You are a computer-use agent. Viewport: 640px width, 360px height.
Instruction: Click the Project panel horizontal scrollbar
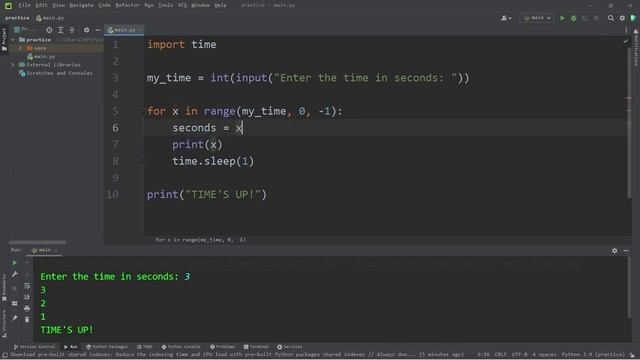point(37,242)
